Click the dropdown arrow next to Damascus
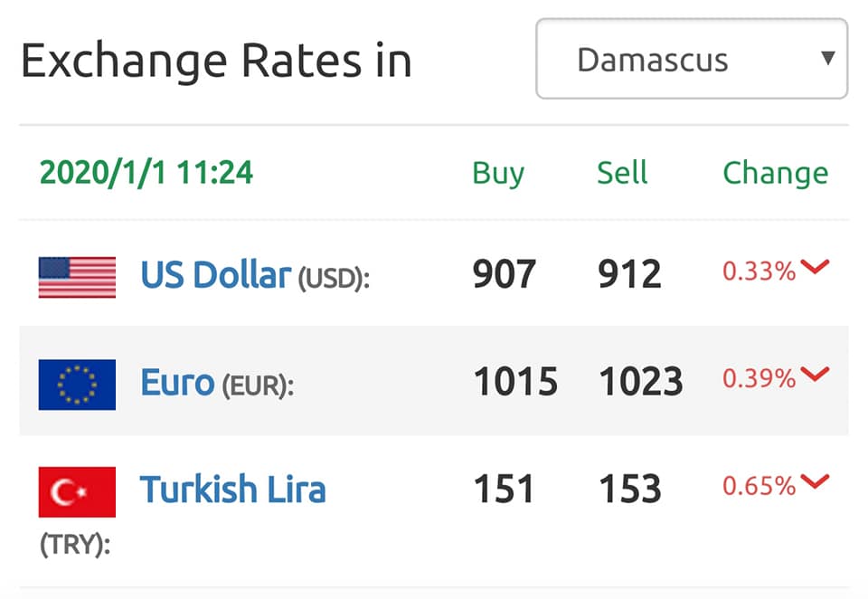 pos(827,58)
